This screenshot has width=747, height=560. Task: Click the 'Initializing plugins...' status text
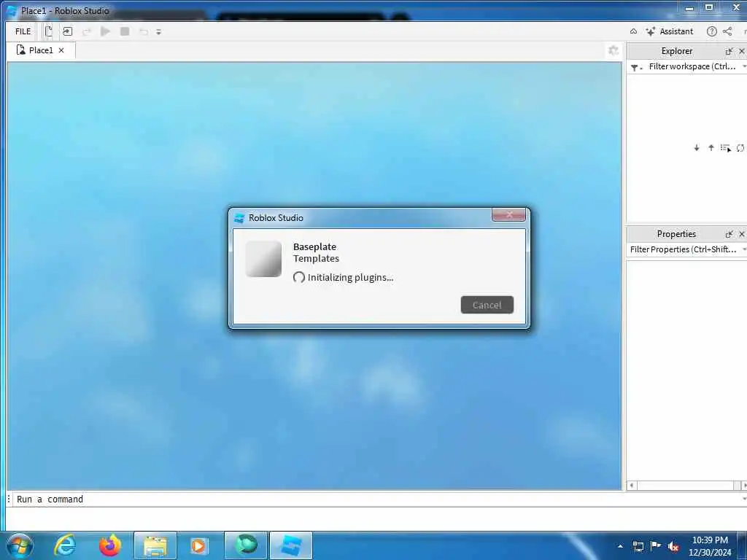click(350, 277)
